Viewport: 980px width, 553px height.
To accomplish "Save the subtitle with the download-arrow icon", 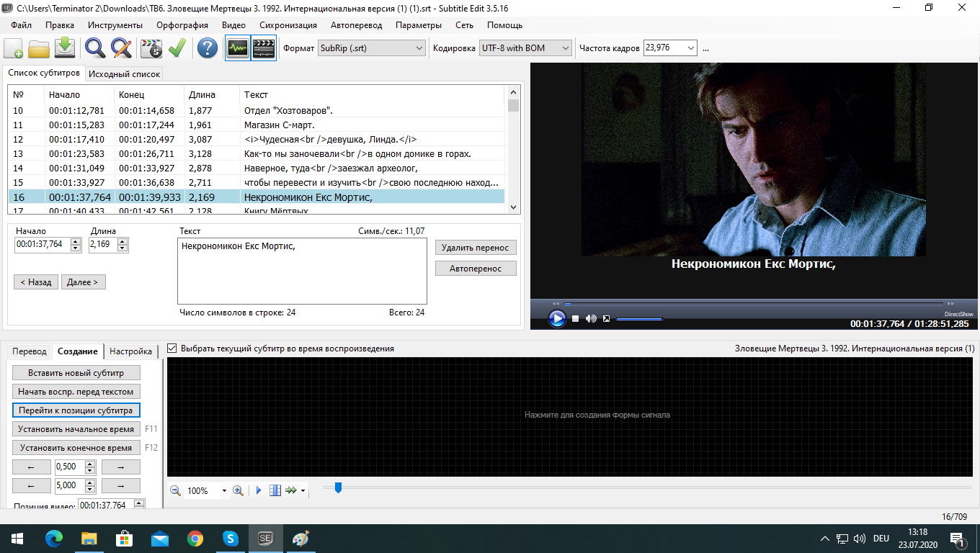I will click(66, 48).
